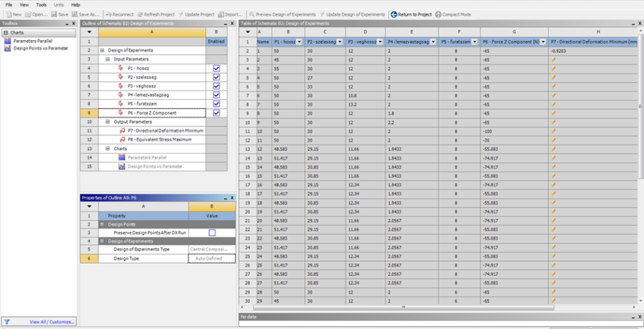
Task: Click the Update Project lightning icon
Action: coord(181,14)
